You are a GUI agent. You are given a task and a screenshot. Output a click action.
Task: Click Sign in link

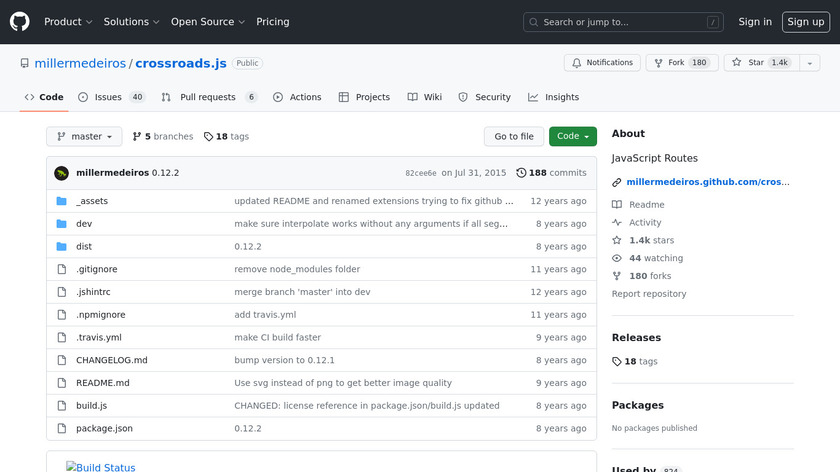[755, 22]
